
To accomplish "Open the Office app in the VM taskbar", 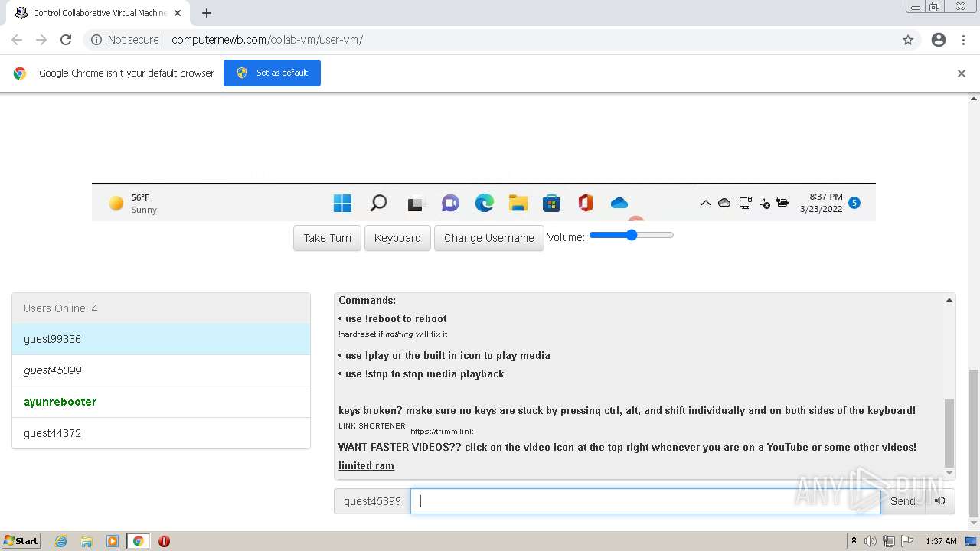I will click(x=586, y=203).
